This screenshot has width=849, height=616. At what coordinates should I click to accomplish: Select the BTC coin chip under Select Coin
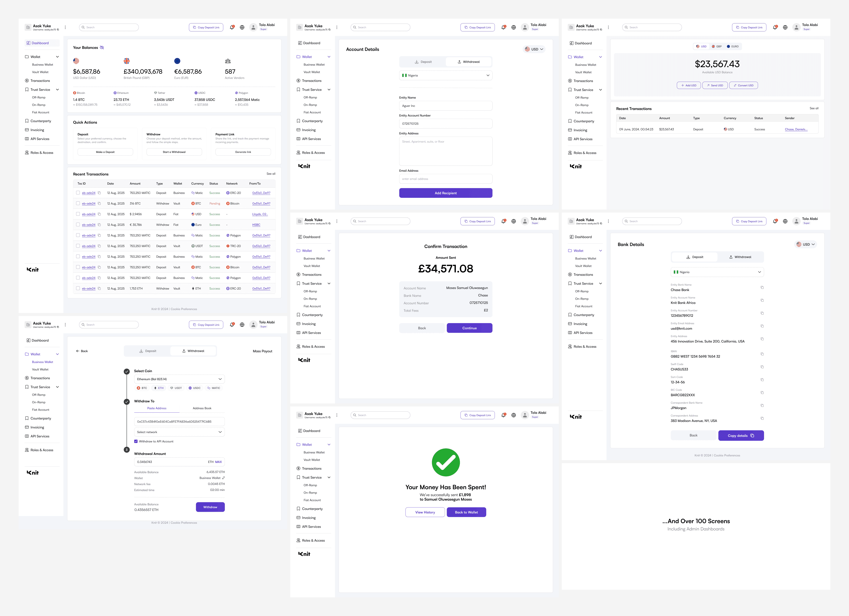(142, 388)
